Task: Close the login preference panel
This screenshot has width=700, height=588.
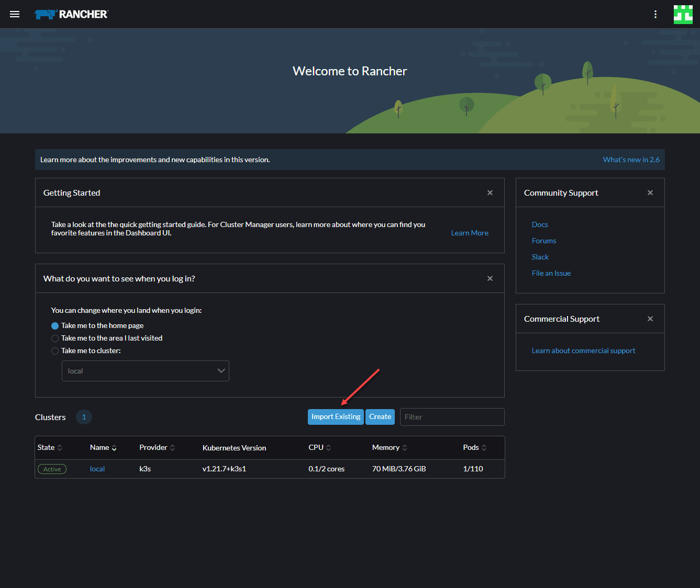Action: click(x=490, y=278)
